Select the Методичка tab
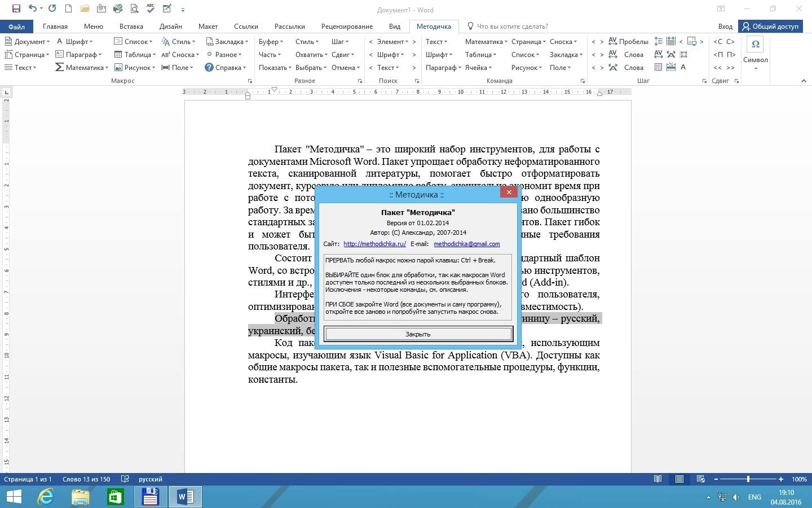 tap(434, 26)
